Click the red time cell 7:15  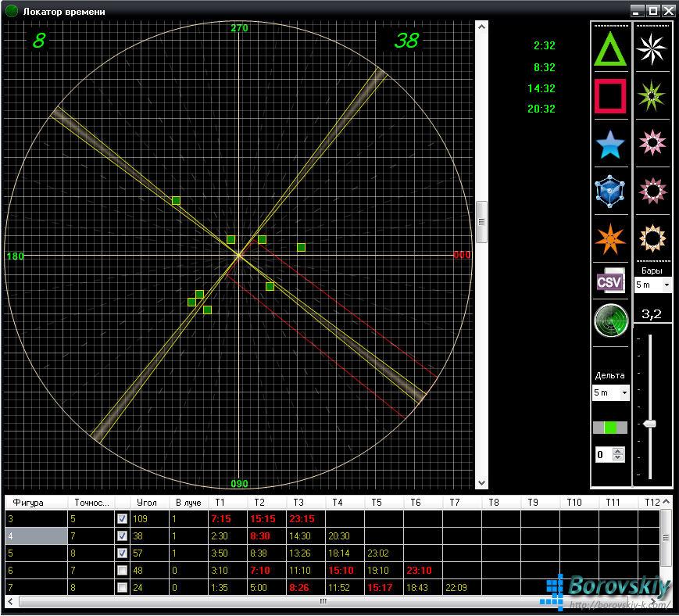click(x=228, y=518)
